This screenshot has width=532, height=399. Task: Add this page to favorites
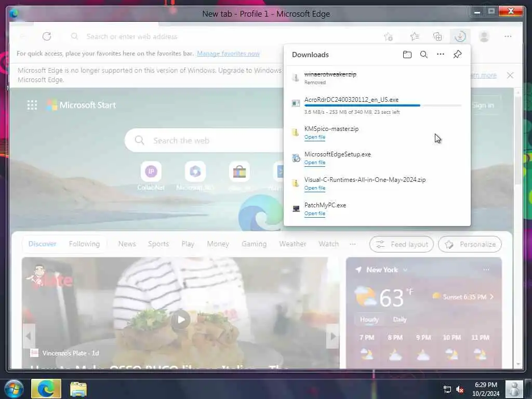tap(389, 37)
